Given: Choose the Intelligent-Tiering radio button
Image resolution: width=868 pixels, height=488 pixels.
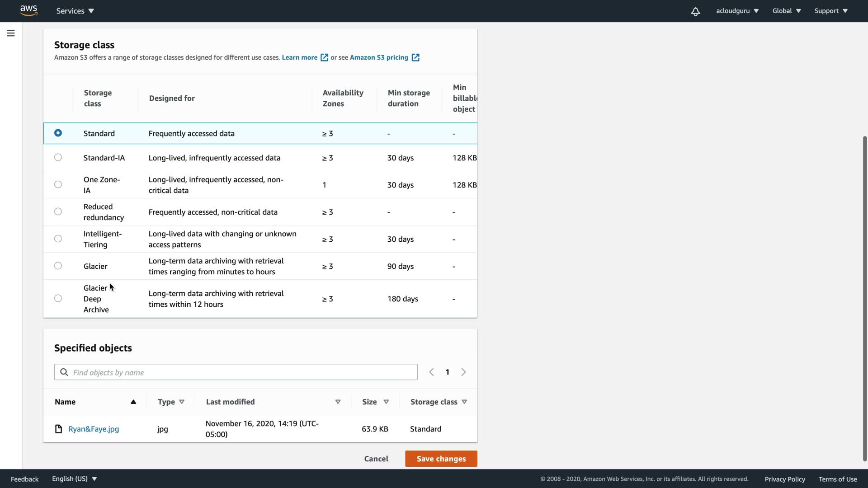Looking at the screenshot, I should pos(58,239).
